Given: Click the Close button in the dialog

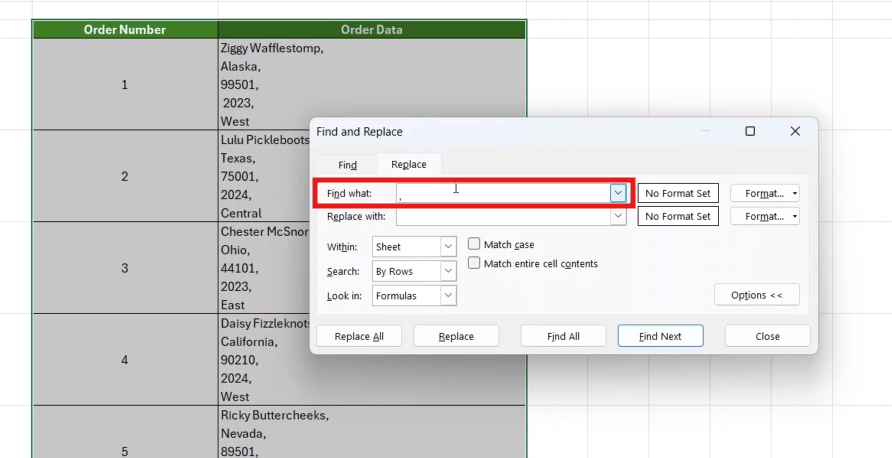Looking at the screenshot, I should (767, 336).
